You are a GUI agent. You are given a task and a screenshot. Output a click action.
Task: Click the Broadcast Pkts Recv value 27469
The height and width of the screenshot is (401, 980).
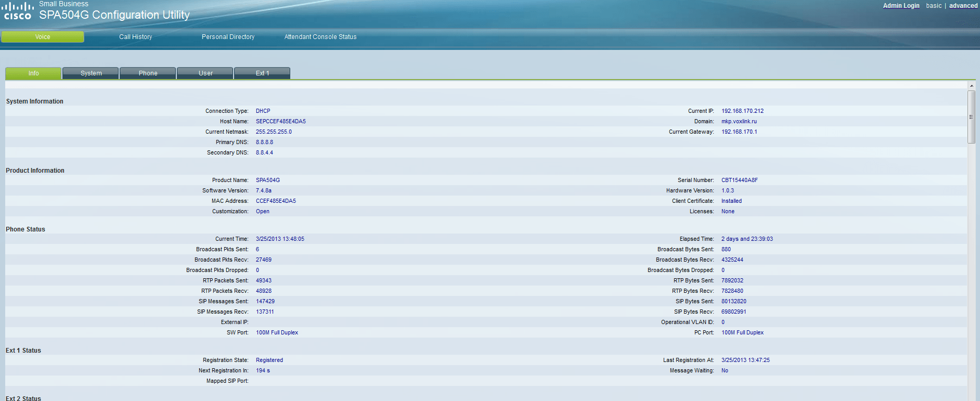point(264,260)
